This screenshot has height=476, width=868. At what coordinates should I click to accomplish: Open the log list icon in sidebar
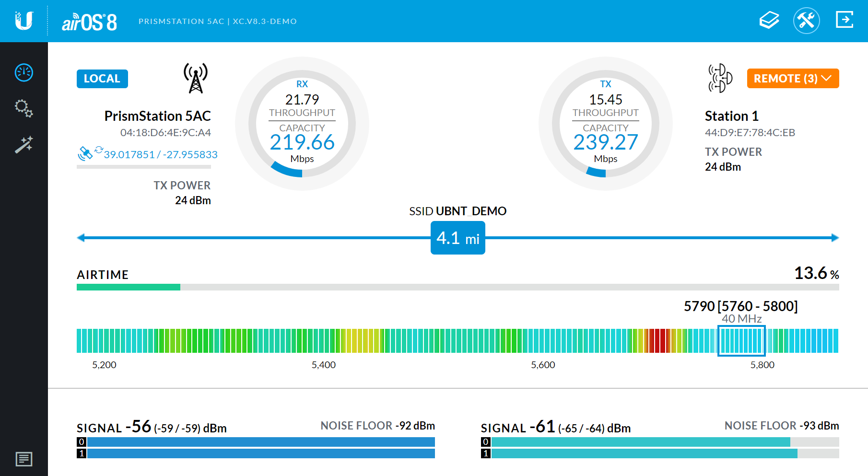(24, 459)
